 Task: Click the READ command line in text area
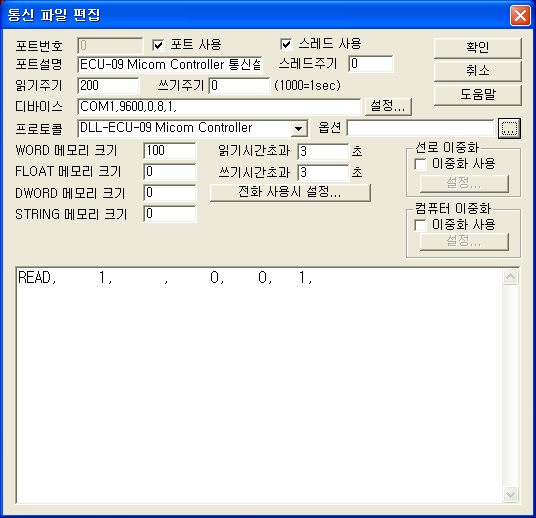[x=165, y=277]
